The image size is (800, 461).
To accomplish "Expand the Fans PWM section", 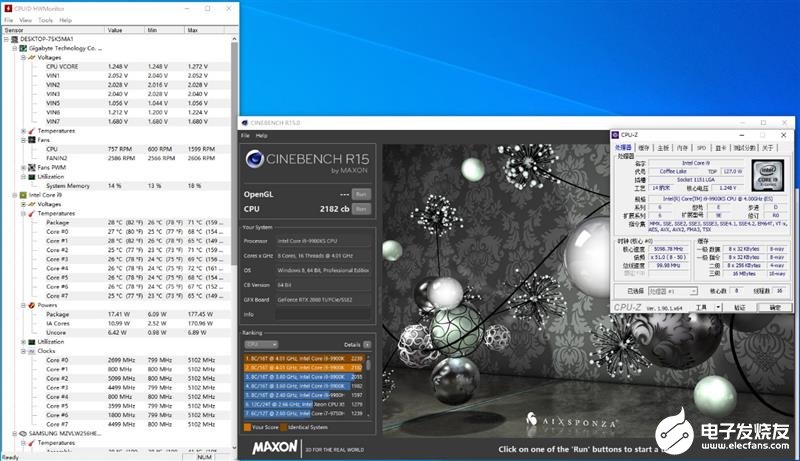I will pos(23,167).
